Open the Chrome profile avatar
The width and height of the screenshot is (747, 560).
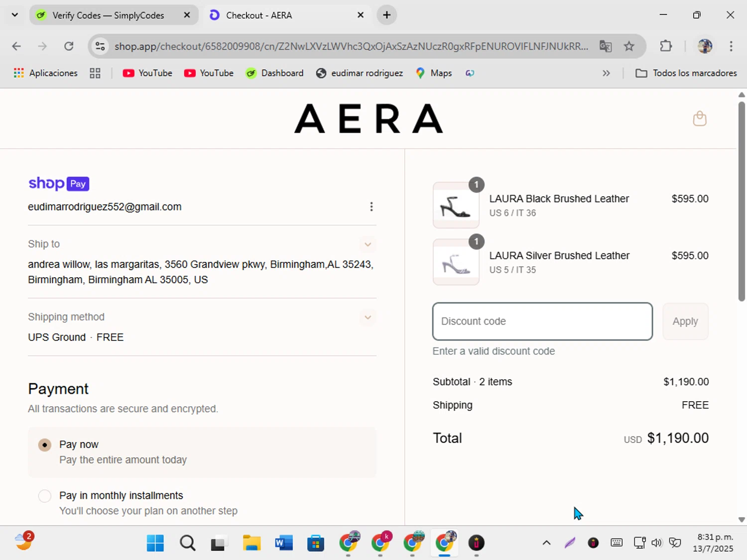(x=705, y=46)
